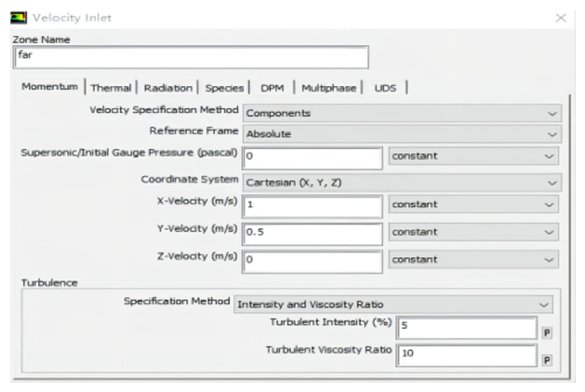Click the X-Velocity value field
The width and height of the screenshot is (585, 392).
coord(312,207)
